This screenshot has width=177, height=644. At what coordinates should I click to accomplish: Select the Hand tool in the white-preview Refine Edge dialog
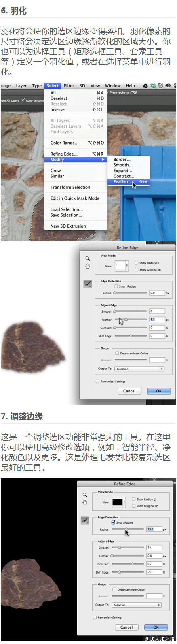[x=87, y=266]
